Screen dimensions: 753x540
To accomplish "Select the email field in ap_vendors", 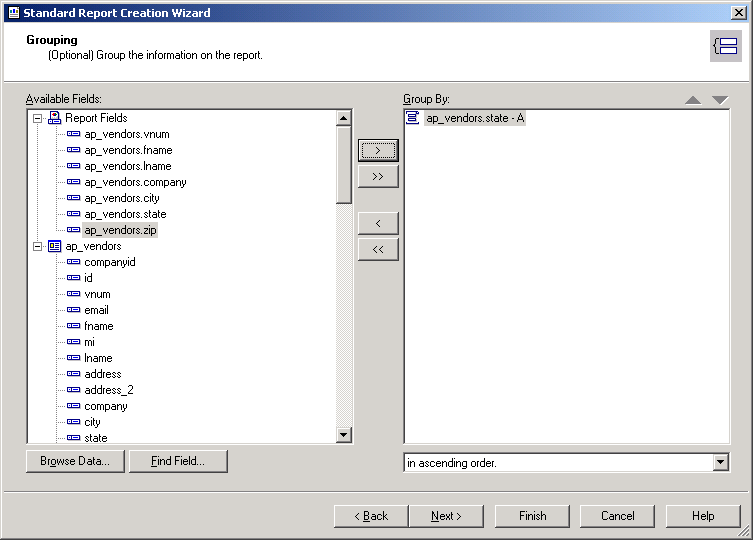I will 96,310.
